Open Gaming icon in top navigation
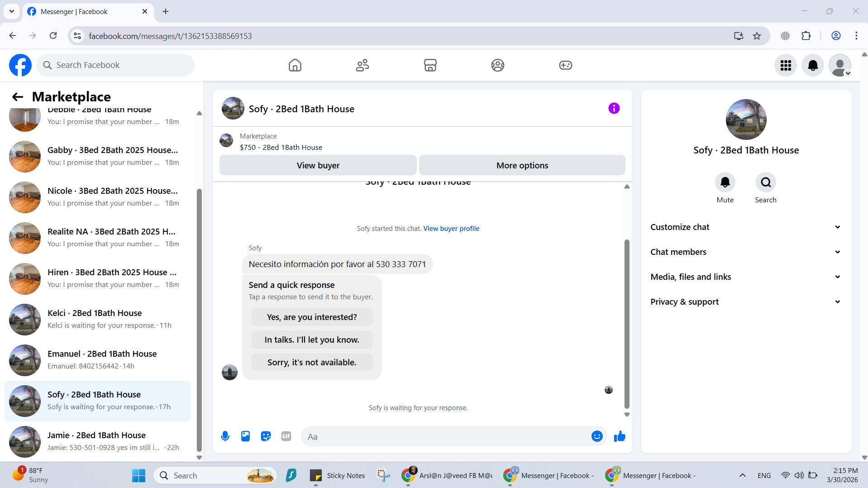 [x=566, y=65]
